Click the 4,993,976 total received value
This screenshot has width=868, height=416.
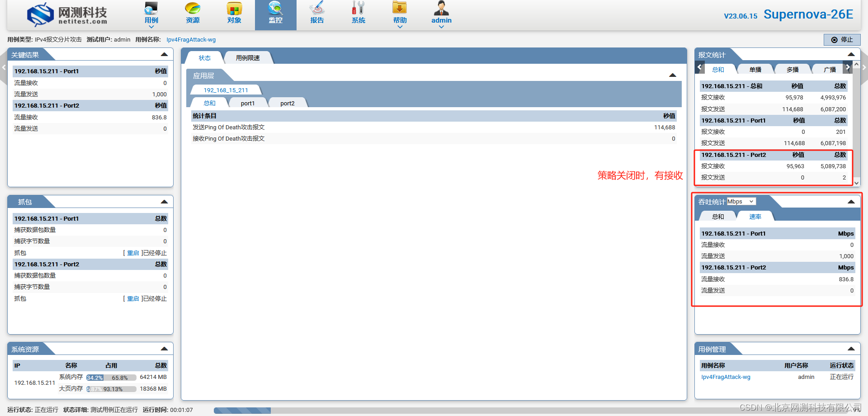[833, 97]
